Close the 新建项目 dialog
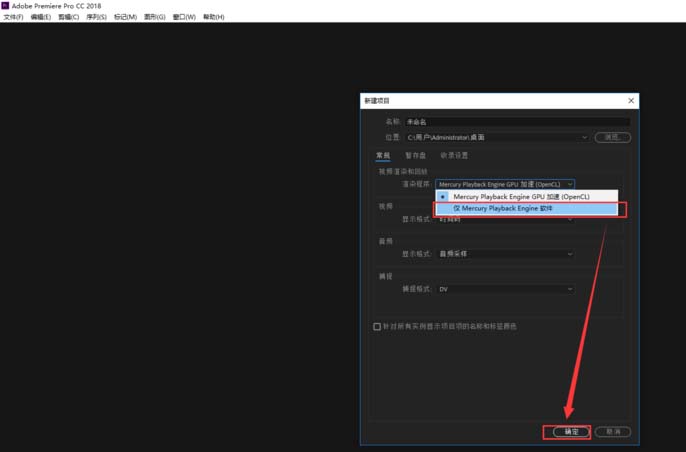This screenshot has width=686, height=452. (631, 101)
